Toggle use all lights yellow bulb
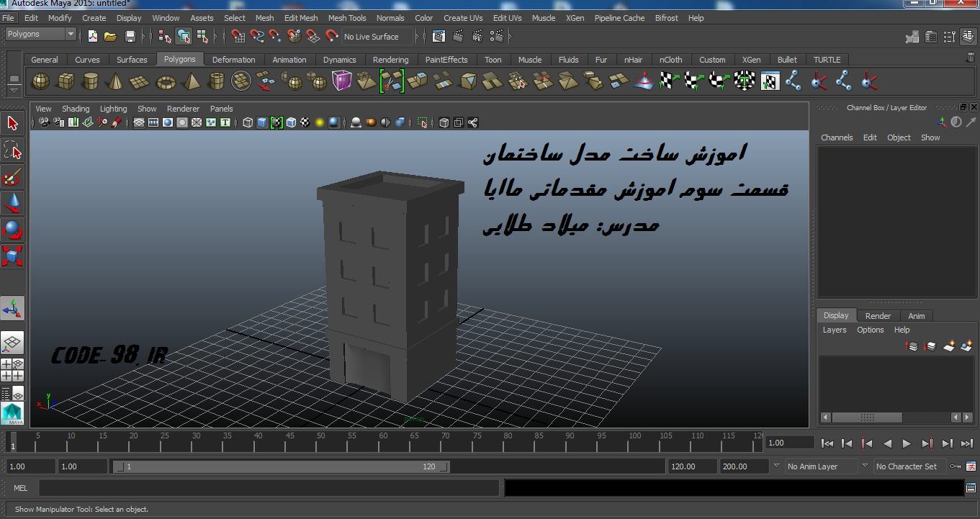This screenshot has height=519, width=980. coord(320,122)
